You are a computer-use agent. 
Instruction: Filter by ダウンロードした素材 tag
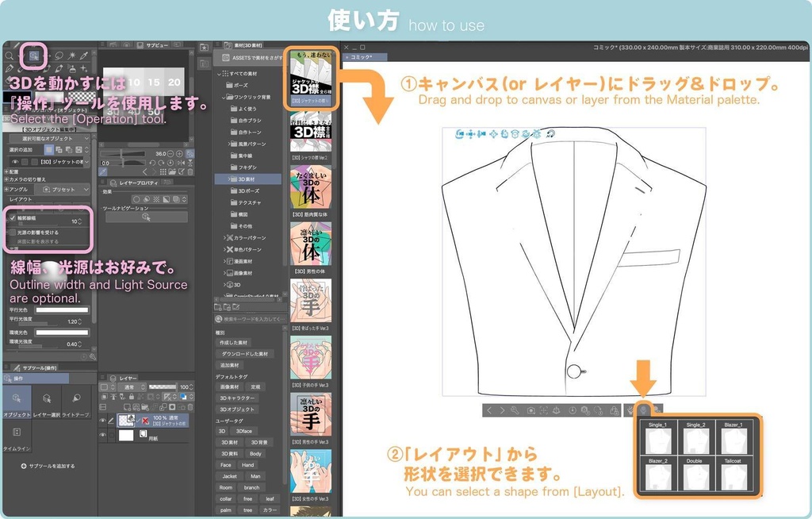point(245,354)
